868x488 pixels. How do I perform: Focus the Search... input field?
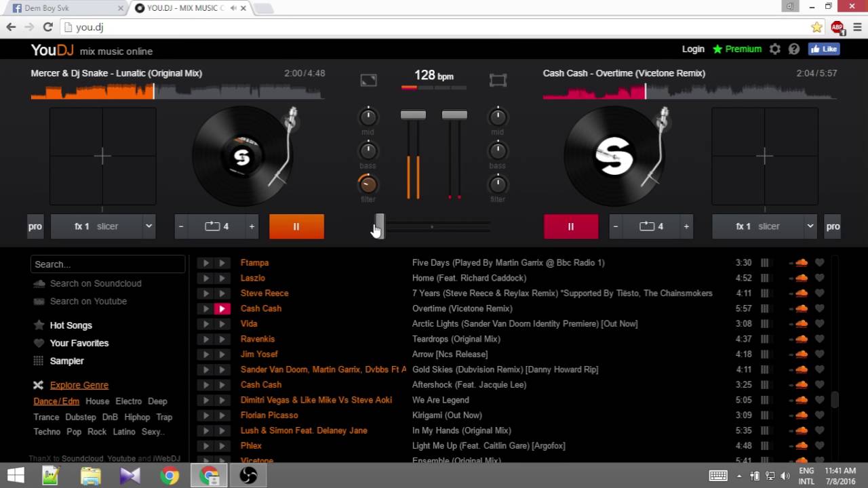click(108, 264)
